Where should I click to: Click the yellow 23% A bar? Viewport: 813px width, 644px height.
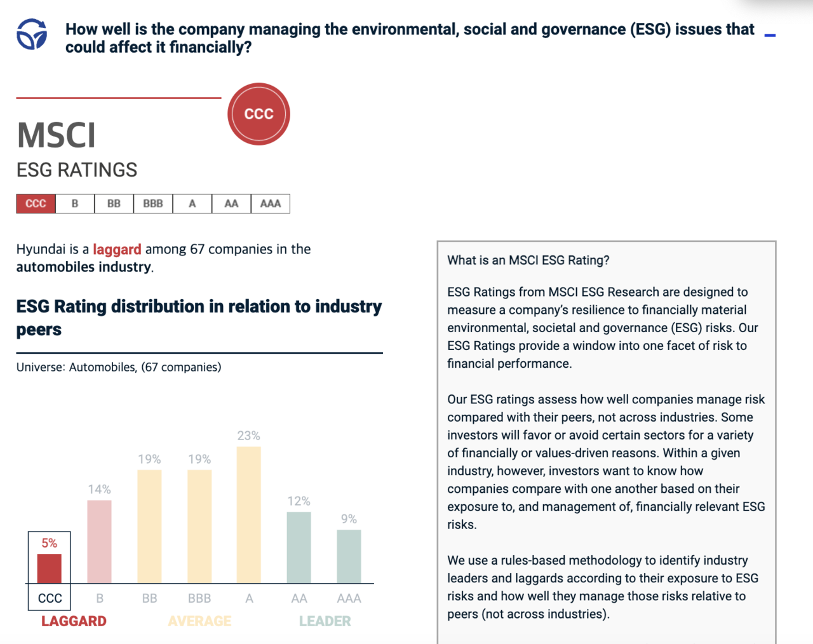click(249, 514)
